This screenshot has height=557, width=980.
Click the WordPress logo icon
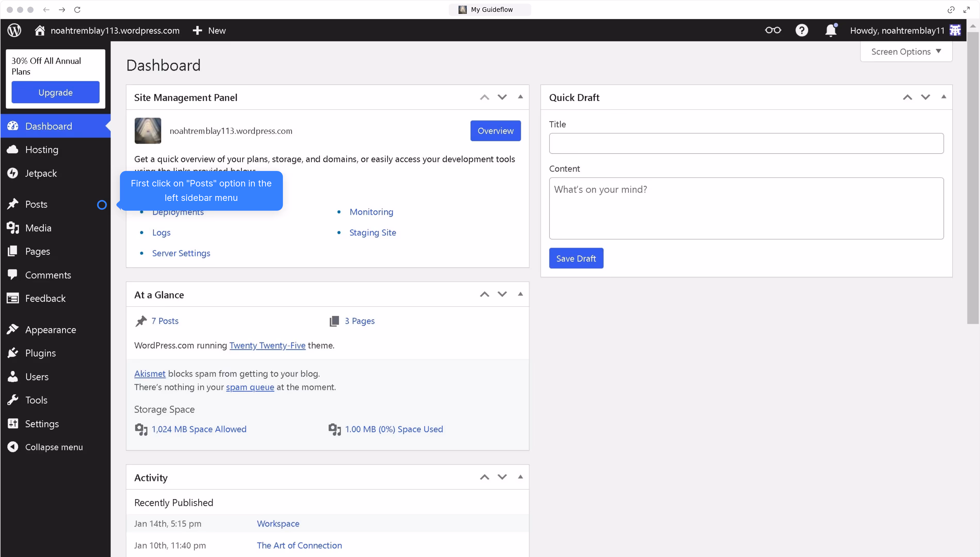click(x=14, y=30)
